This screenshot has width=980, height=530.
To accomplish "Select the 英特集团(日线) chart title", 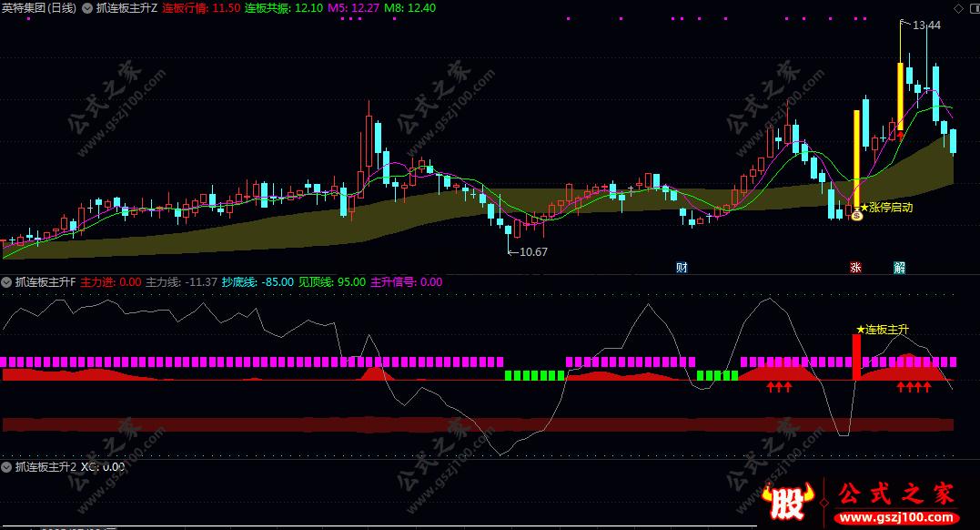I will (x=39, y=8).
